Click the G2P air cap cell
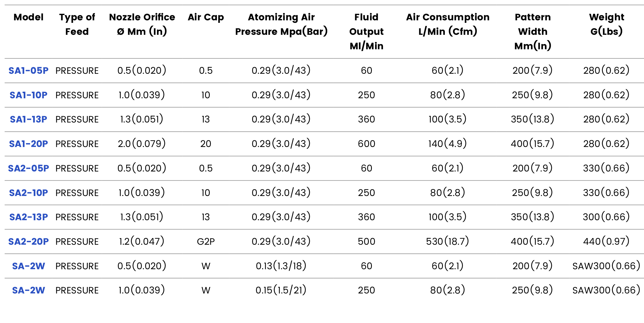Screen dimensions: 644x323 [206, 242]
